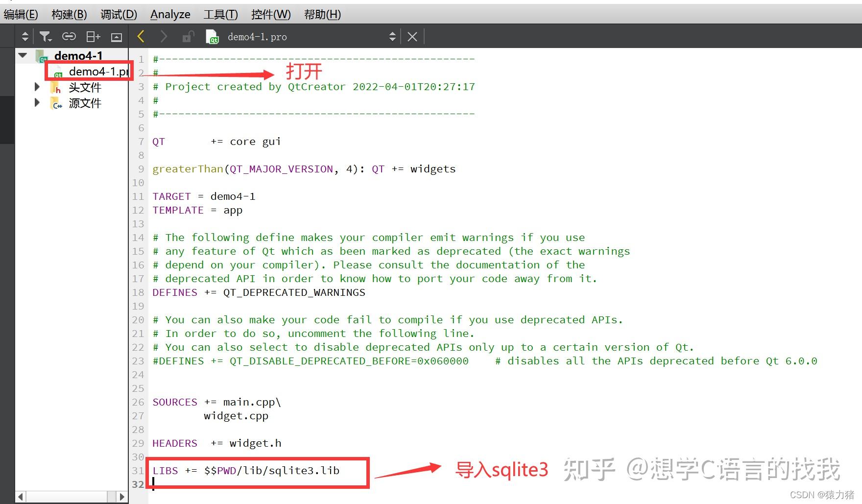Open the 帮助(H) menu

click(x=322, y=15)
